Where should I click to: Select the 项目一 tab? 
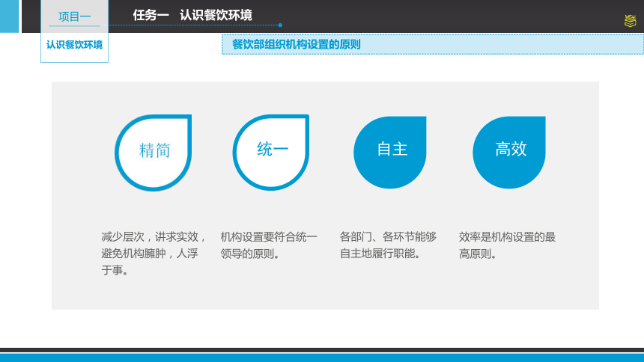(x=74, y=16)
